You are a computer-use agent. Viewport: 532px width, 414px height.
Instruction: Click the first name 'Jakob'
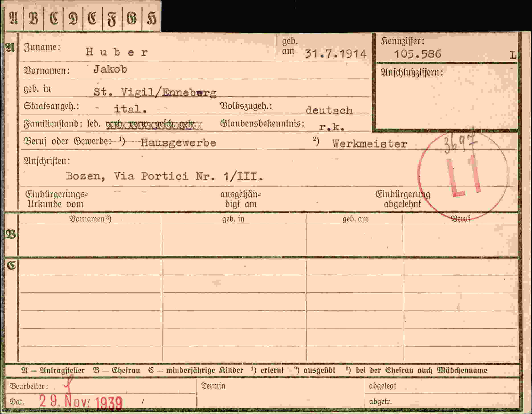tap(110, 70)
